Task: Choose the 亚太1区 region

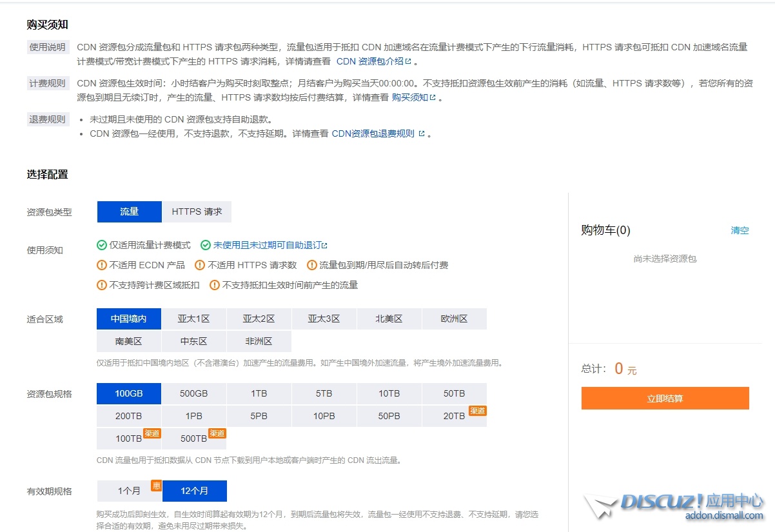Action: click(194, 319)
